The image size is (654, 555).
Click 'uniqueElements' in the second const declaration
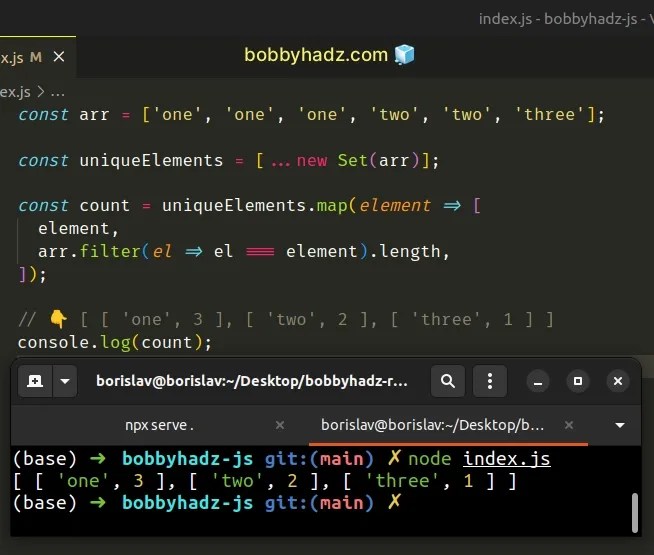[151, 161]
